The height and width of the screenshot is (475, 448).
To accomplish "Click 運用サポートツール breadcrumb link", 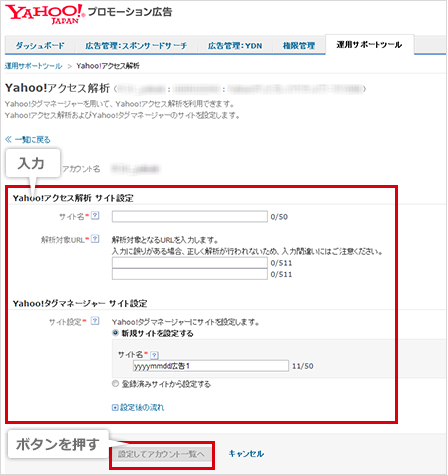I will [x=33, y=66].
